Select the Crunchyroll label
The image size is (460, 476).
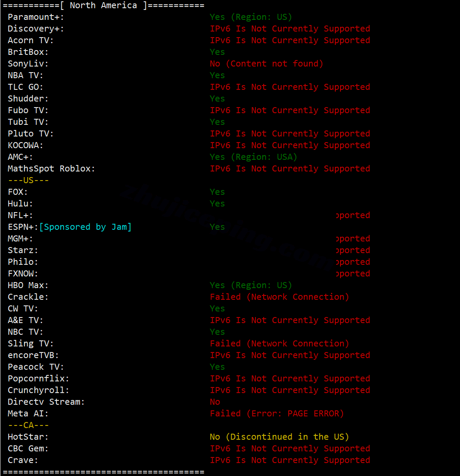point(38,390)
